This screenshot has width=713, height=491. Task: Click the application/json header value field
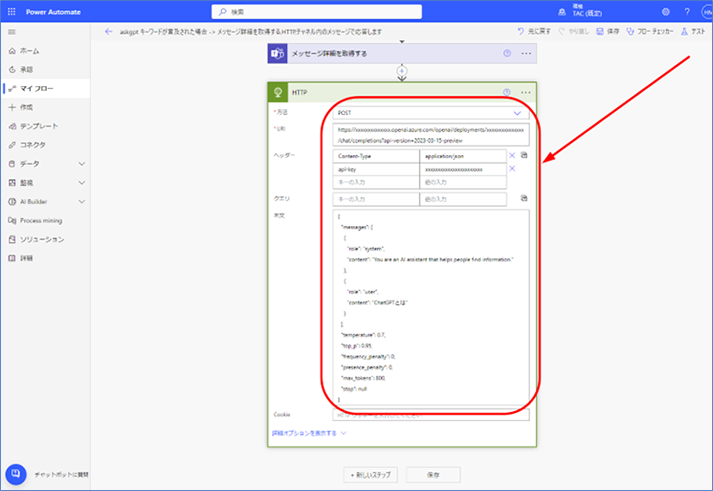click(x=463, y=156)
